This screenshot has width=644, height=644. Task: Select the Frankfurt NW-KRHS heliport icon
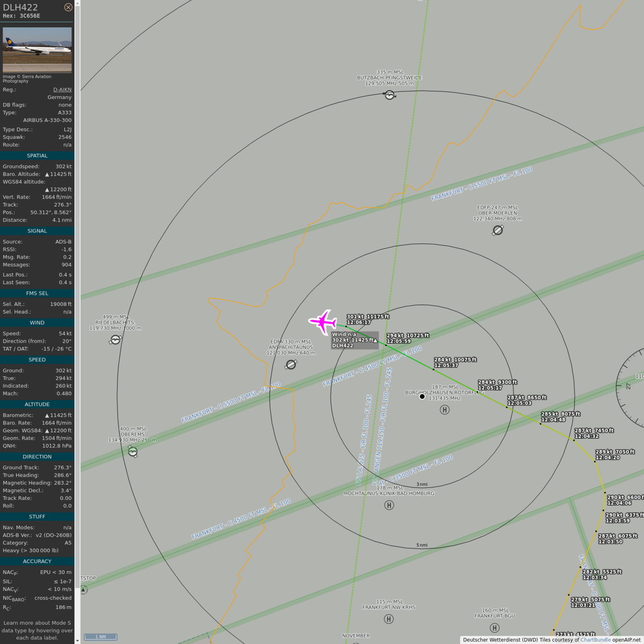389,619
